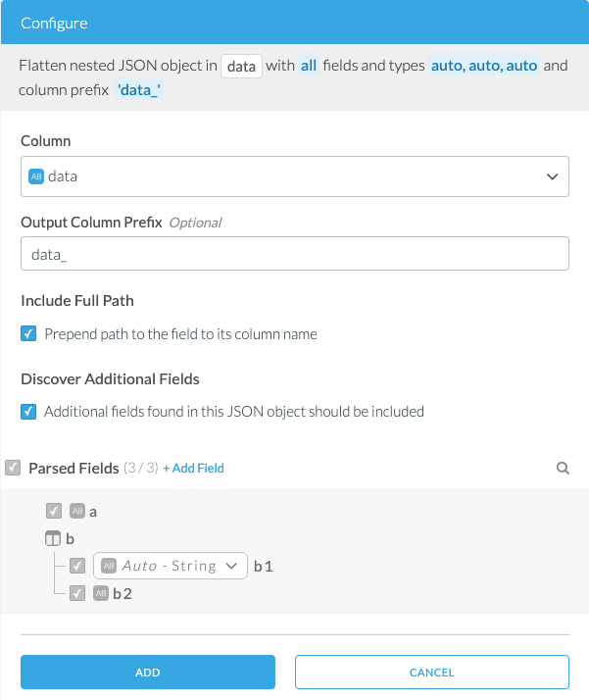
Task: Uncheck Additional fields should be included
Action: coord(28,412)
